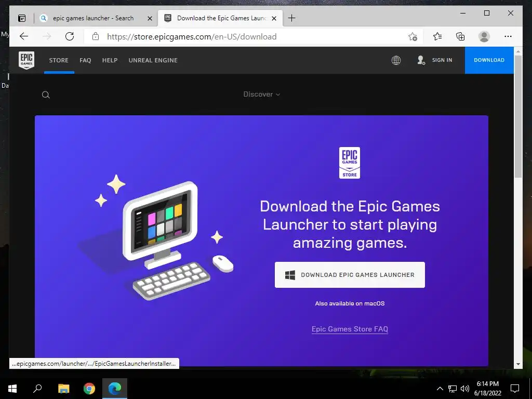View site info padlock icon
The height and width of the screenshot is (399, 532).
tap(96, 36)
